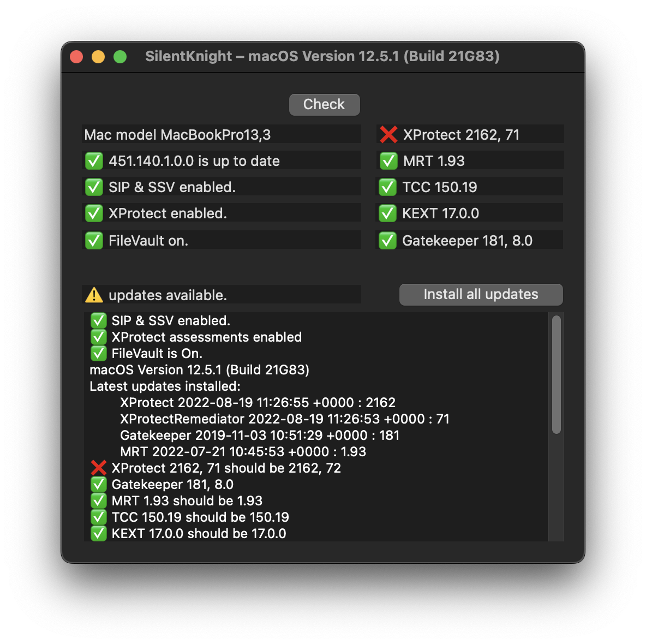The width and height of the screenshot is (646, 644).
Task: Click the checkmark beside TCC 150.19
Action: (x=387, y=187)
